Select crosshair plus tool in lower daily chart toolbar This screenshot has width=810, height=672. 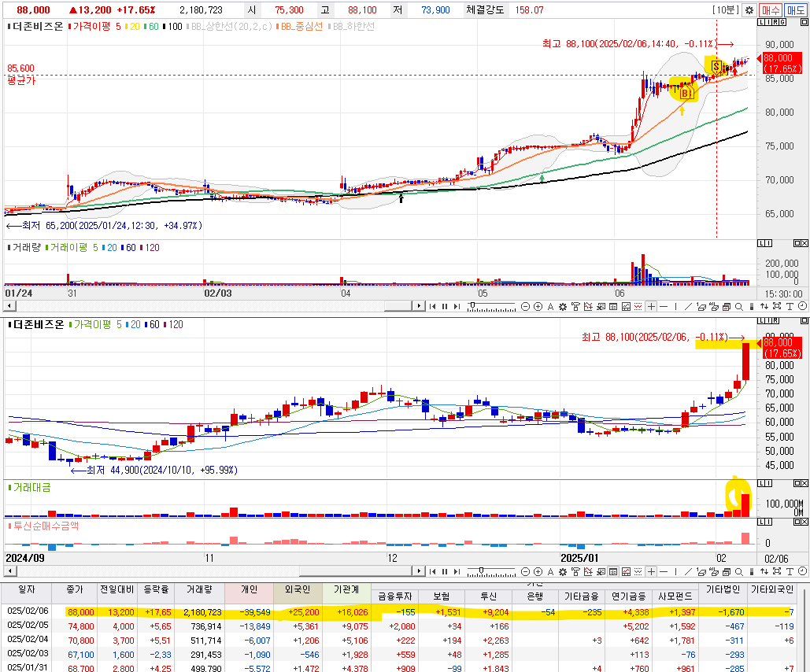pyautogui.click(x=652, y=571)
